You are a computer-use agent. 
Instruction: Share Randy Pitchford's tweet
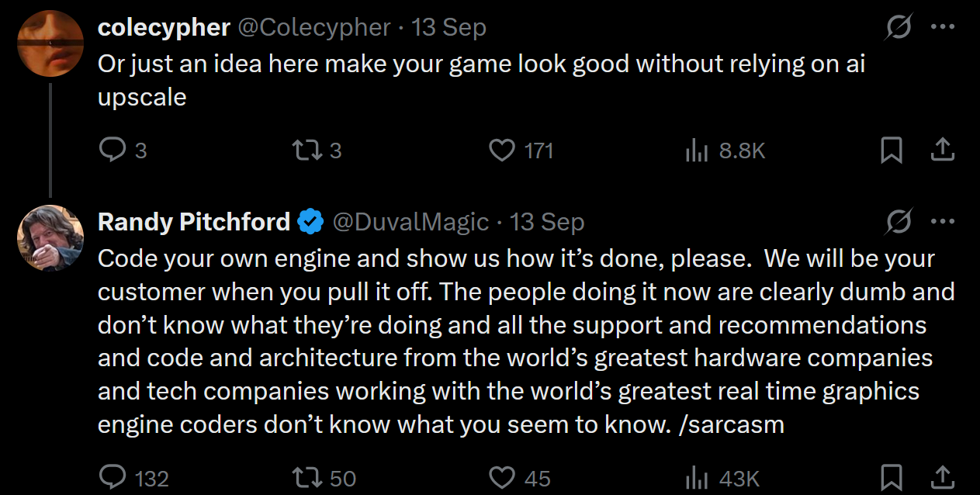(x=942, y=477)
